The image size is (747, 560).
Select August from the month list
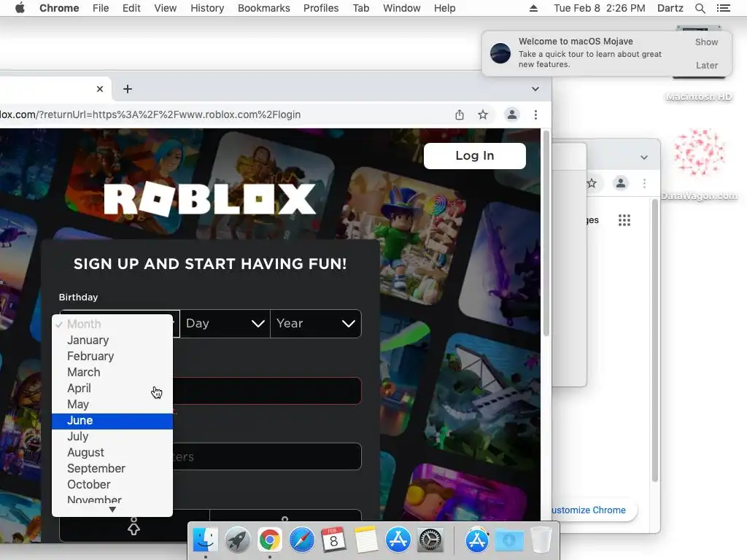(112, 453)
